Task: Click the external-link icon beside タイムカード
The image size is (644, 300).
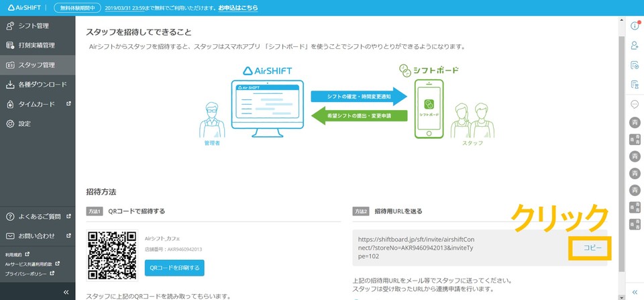Action: click(x=68, y=104)
